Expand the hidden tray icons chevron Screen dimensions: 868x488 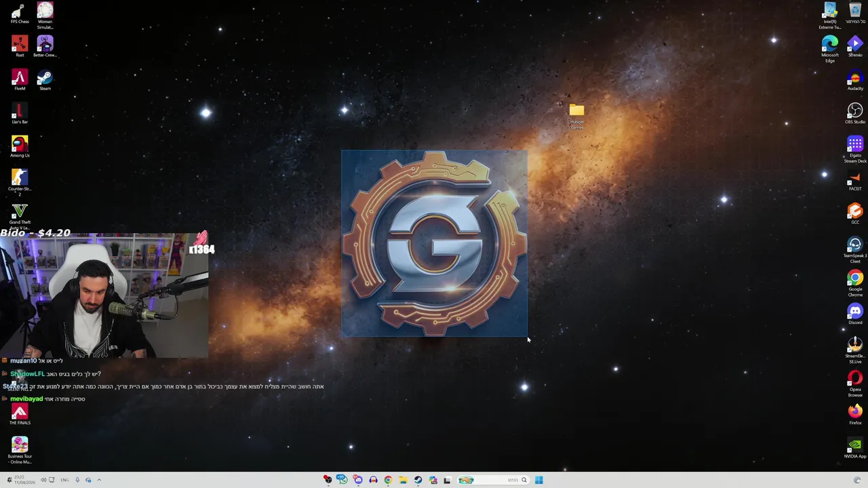coord(99,480)
